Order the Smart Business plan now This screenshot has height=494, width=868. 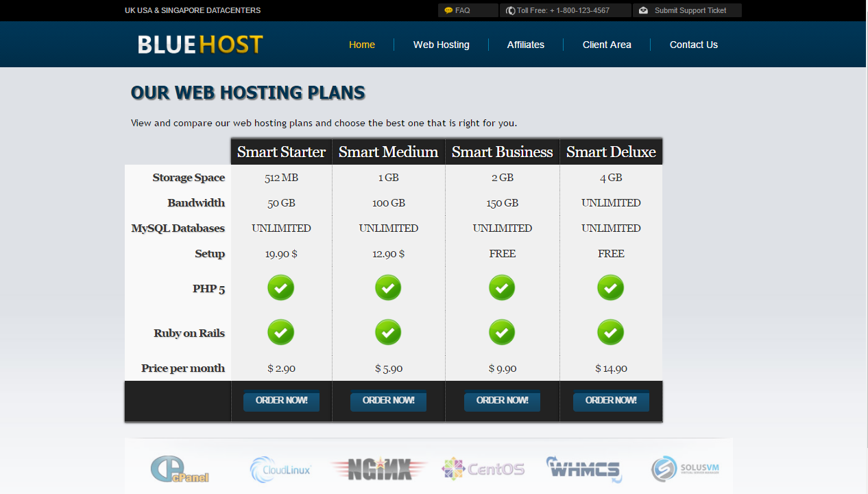pyautogui.click(x=502, y=401)
